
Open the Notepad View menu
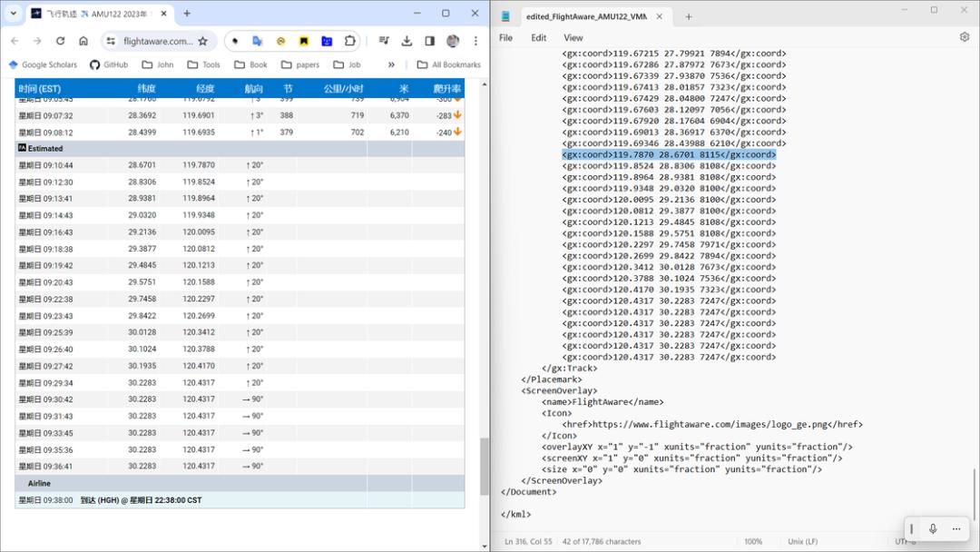[x=573, y=37]
